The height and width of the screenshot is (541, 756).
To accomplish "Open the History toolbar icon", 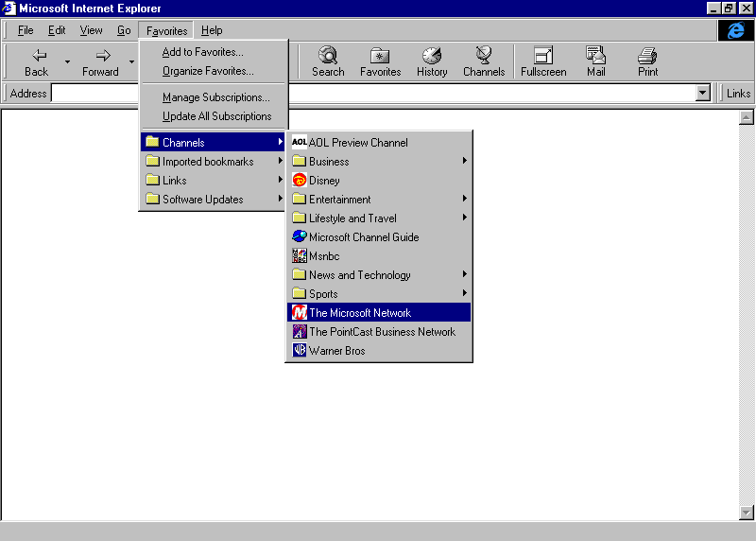I will pyautogui.click(x=432, y=62).
